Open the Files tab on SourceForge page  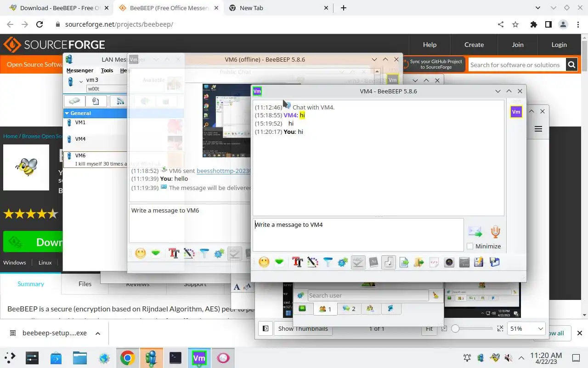click(85, 284)
